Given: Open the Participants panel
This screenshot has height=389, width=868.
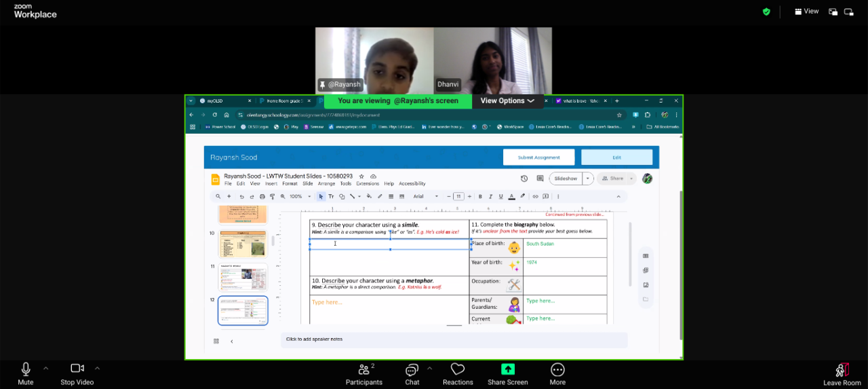Looking at the screenshot, I should click(364, 374).
